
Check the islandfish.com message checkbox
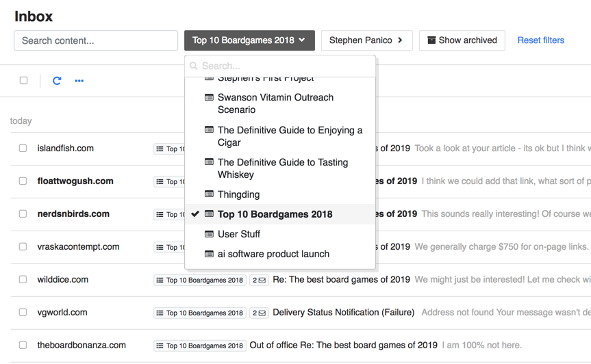click(x=23, y=148)
